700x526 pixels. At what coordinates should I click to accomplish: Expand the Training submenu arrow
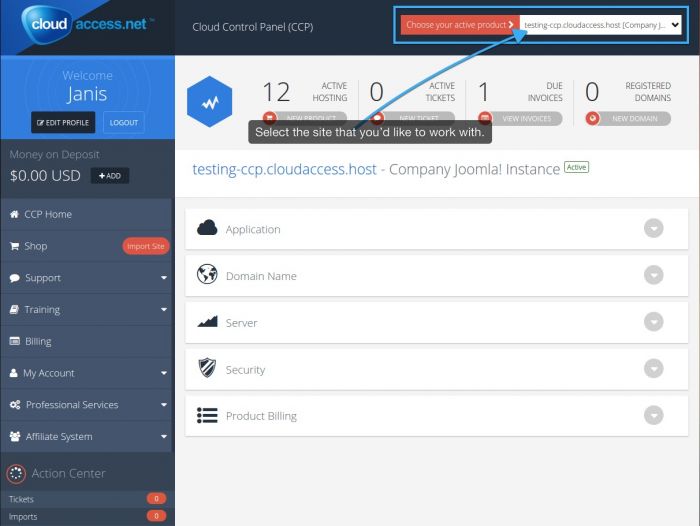(164, 309)
